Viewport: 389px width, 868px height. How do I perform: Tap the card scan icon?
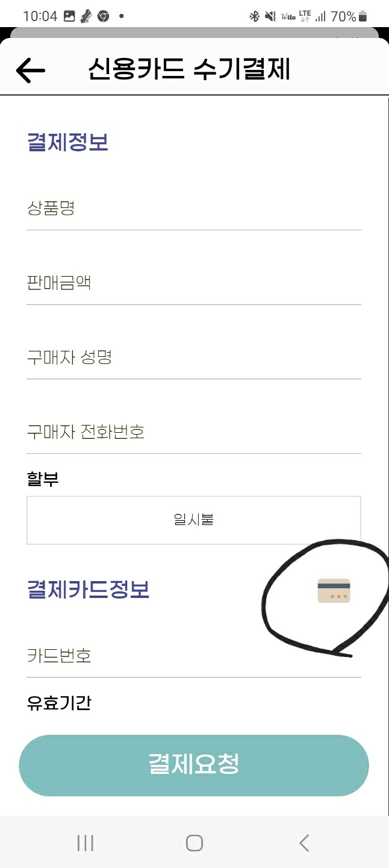pos(334,591)
